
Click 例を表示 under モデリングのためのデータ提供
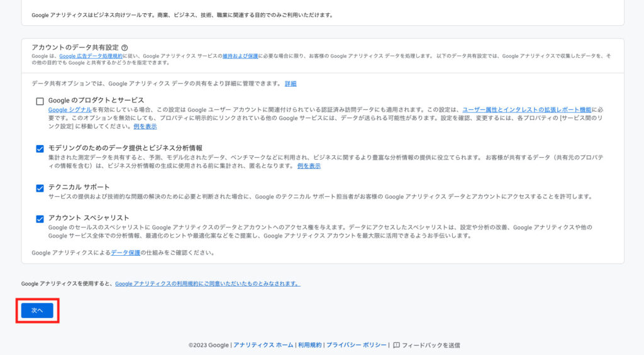309,166
